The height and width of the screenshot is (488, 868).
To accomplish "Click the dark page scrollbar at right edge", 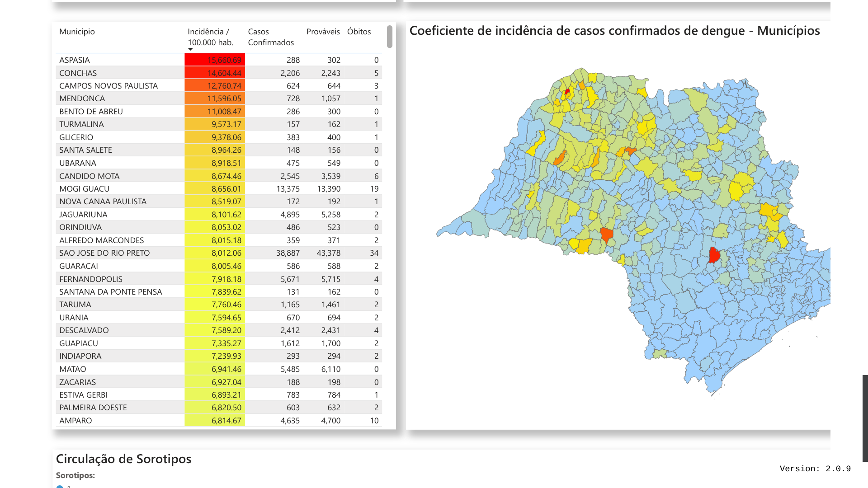I will 865,418.
